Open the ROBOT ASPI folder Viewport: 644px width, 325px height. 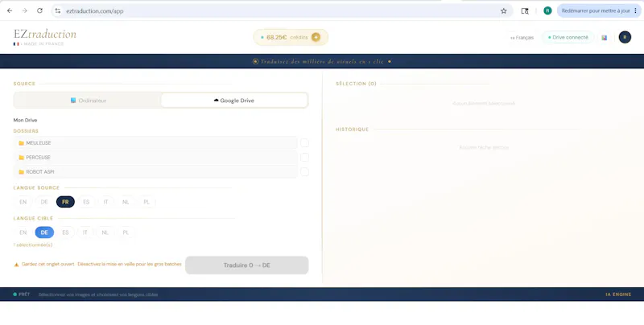155,172
